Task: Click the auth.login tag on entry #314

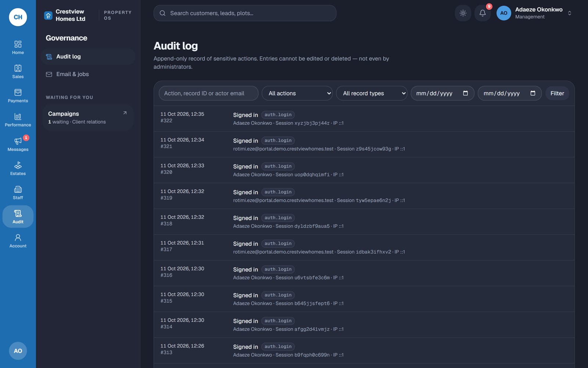Action: tap(278, 321)
